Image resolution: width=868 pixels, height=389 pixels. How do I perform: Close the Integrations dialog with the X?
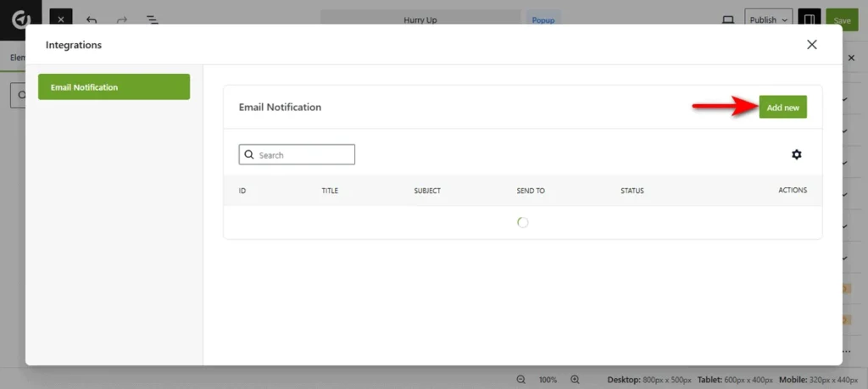tap(811, 45)
